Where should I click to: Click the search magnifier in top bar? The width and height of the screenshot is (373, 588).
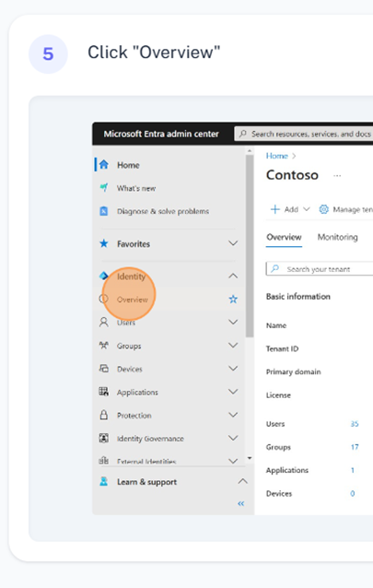(243, 134)
